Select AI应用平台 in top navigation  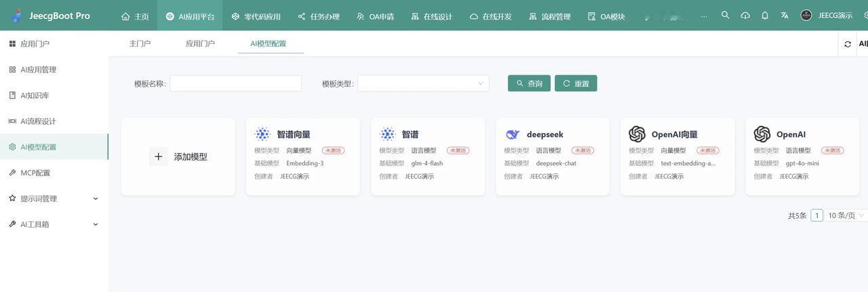(189, 16)
